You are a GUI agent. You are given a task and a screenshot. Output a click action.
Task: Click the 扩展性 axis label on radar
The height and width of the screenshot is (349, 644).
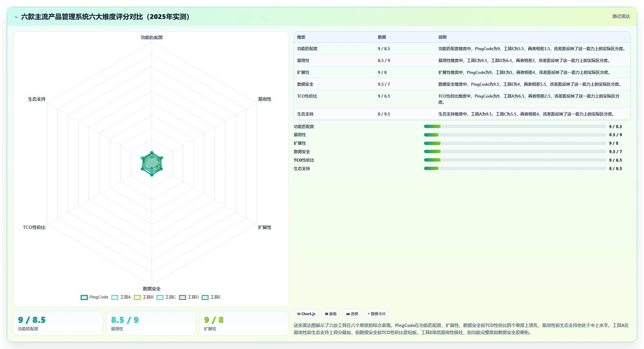(x=265, y=227)
